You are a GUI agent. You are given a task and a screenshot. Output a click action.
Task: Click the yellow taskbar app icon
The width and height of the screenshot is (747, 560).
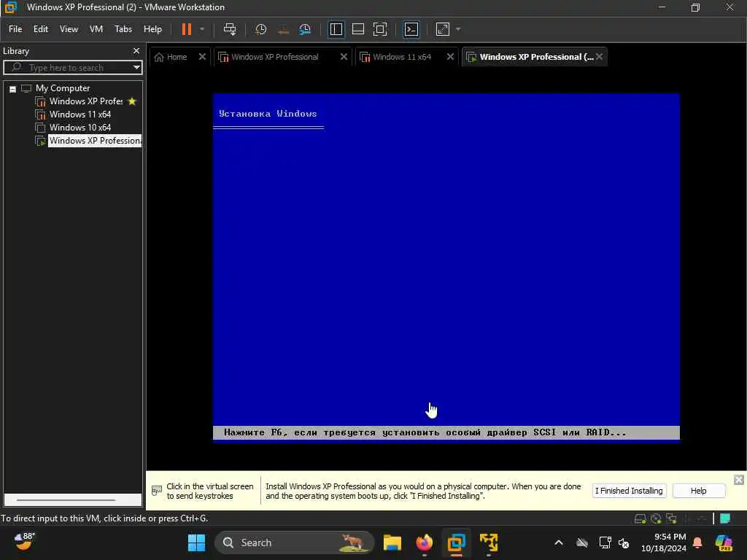[x=488, y=542]
